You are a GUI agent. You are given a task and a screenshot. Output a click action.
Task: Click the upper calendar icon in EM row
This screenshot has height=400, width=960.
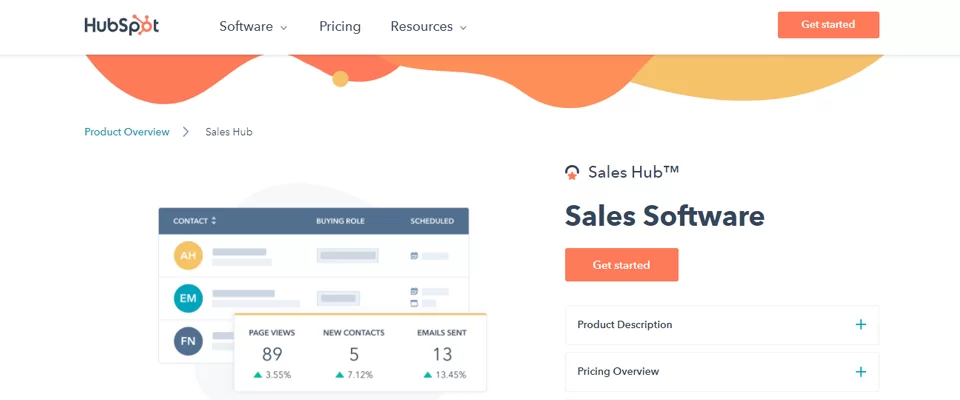[x=414, y=292]
